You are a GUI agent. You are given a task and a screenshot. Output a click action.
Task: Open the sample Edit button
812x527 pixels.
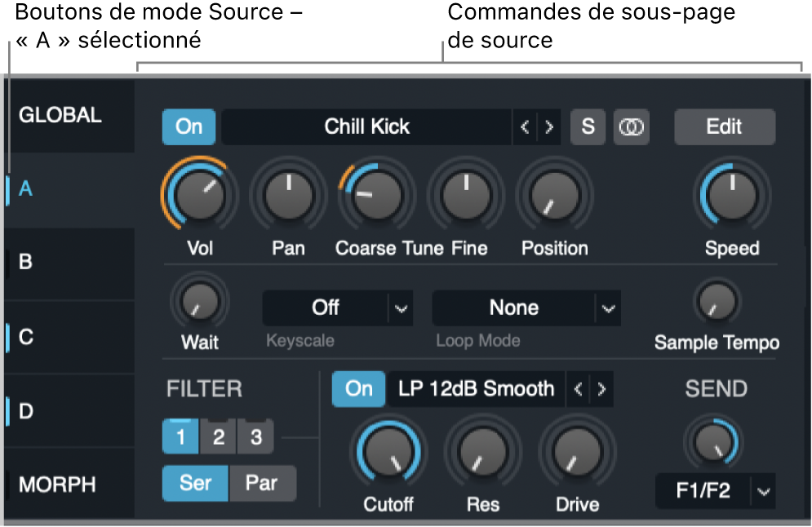725,126
